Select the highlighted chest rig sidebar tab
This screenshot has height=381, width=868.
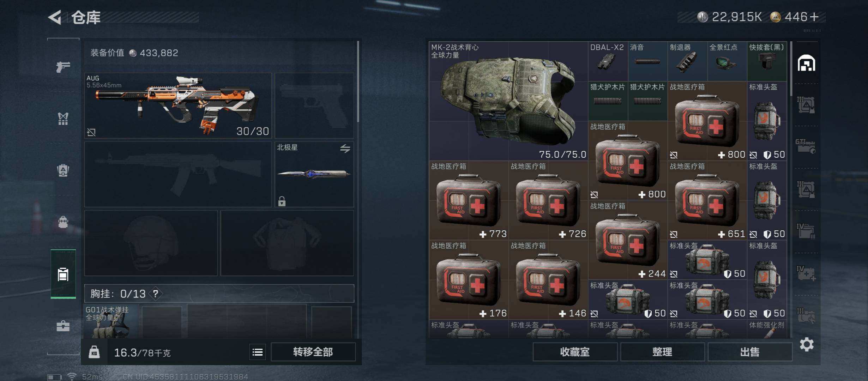pos(63,274)
